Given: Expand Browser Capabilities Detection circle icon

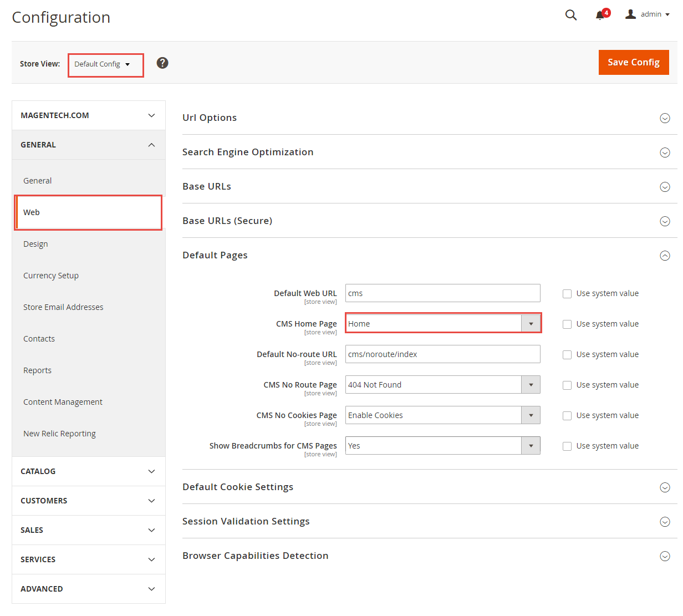Looking at the screenshot, I should click(x=665, y=556).
